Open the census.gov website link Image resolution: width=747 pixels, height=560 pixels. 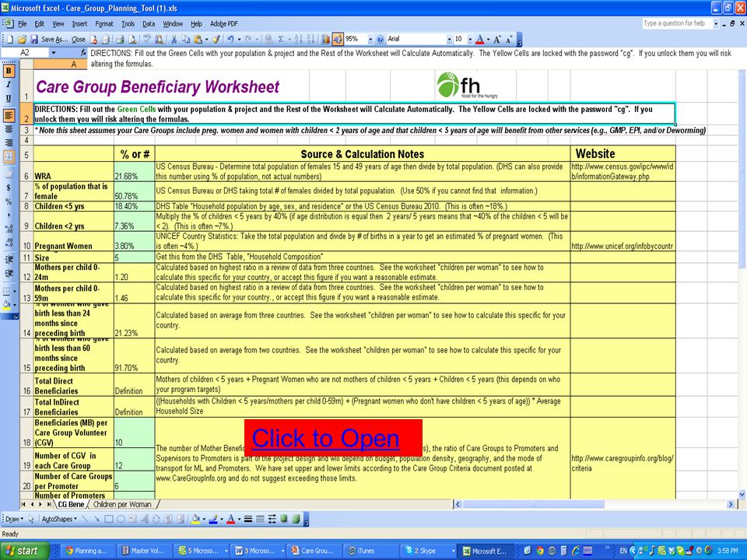622,171
